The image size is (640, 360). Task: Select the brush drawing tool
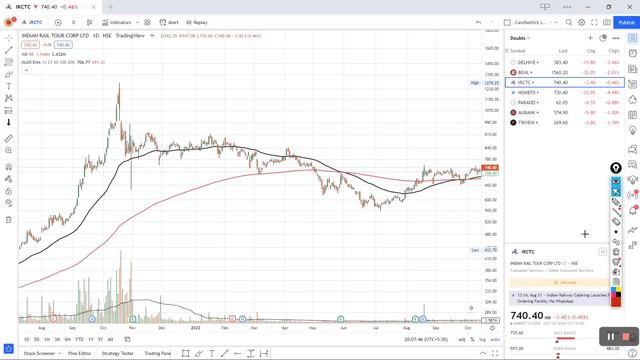[x=9, y=74]
